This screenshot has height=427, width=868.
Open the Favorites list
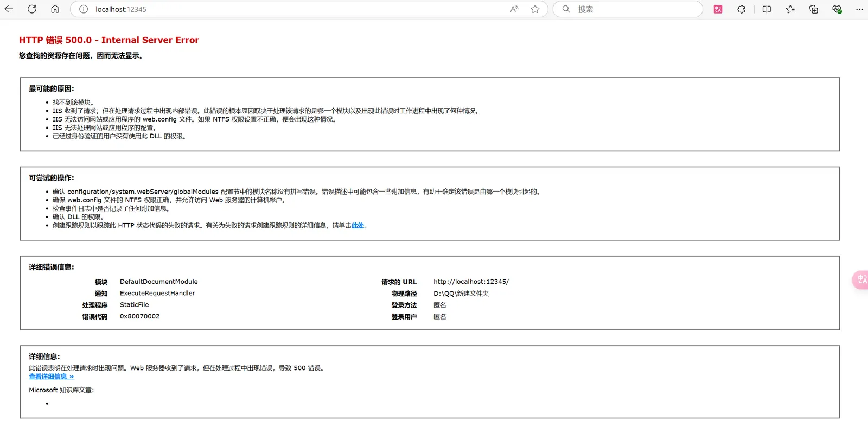pos(790,9)
